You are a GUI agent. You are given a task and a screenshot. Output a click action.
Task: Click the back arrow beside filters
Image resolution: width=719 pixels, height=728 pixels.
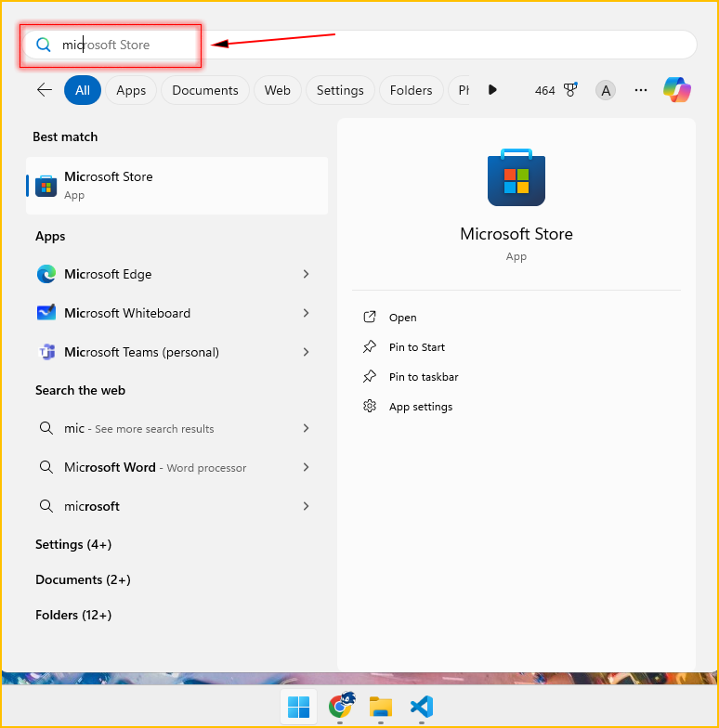pyautogui.click(x=44, y=90)
